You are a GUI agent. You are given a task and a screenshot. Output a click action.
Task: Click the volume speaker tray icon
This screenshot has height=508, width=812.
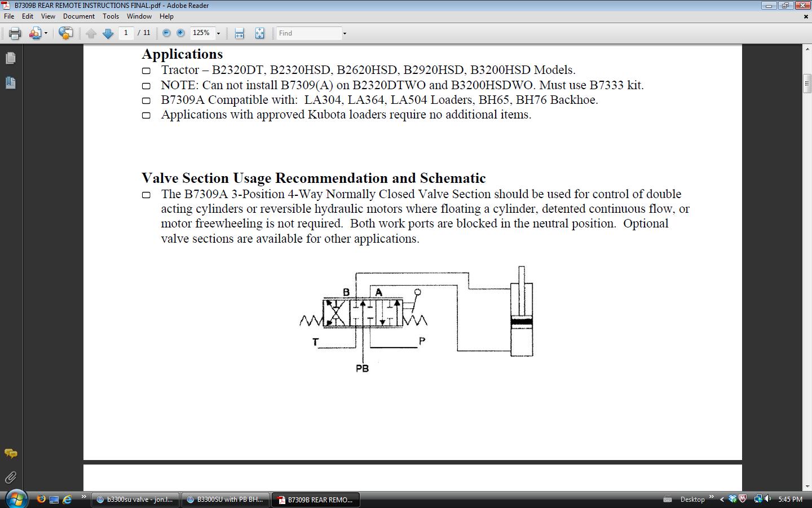(x=769, y=499)
